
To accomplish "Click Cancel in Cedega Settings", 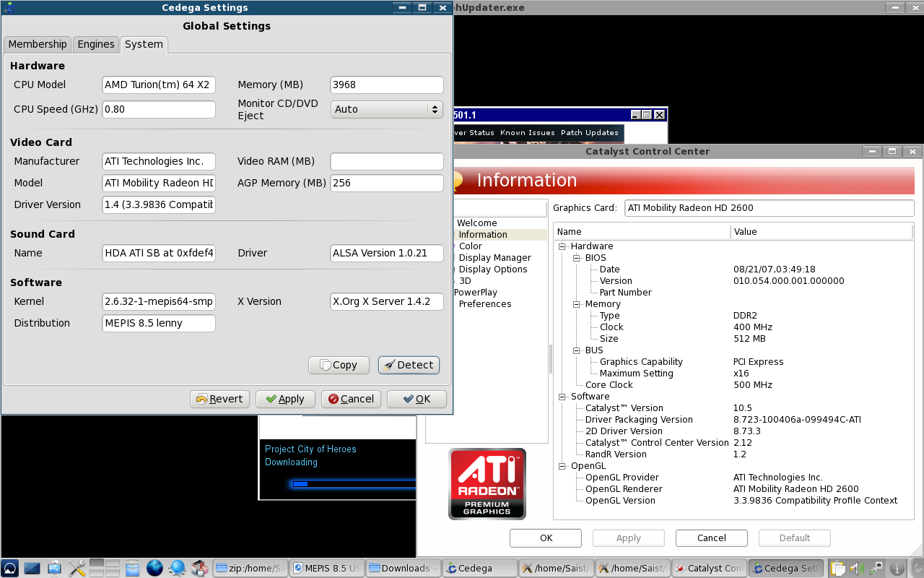I will pyautogui.click(x=351, y=399).
